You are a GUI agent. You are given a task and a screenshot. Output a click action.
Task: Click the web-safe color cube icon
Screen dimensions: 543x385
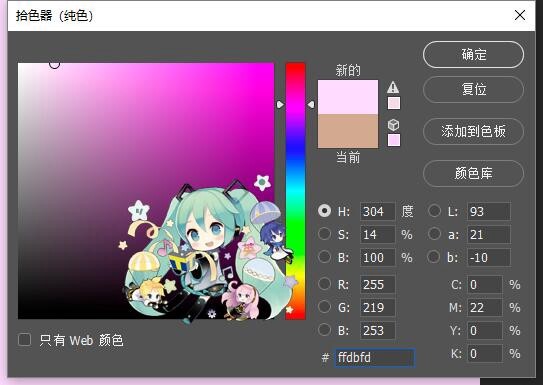[393, 124]
